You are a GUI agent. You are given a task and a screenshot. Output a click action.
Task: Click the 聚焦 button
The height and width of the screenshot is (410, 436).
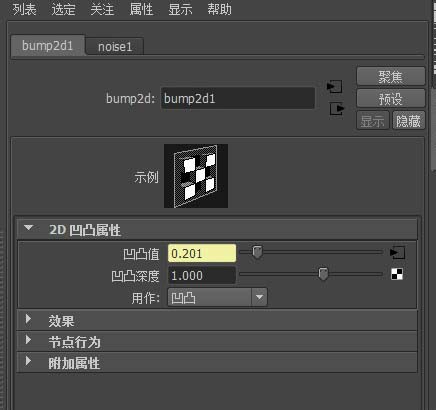tap(391, 77)
